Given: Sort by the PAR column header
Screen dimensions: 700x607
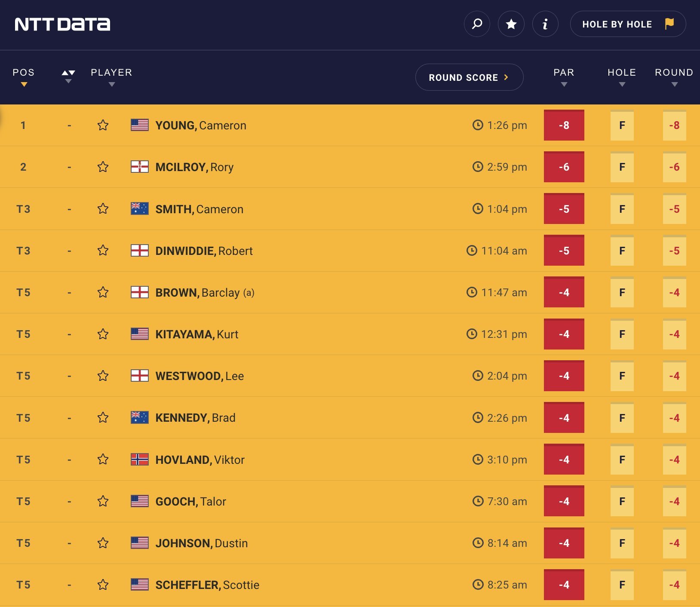Looking at the screenshot, I should [564, 77].
